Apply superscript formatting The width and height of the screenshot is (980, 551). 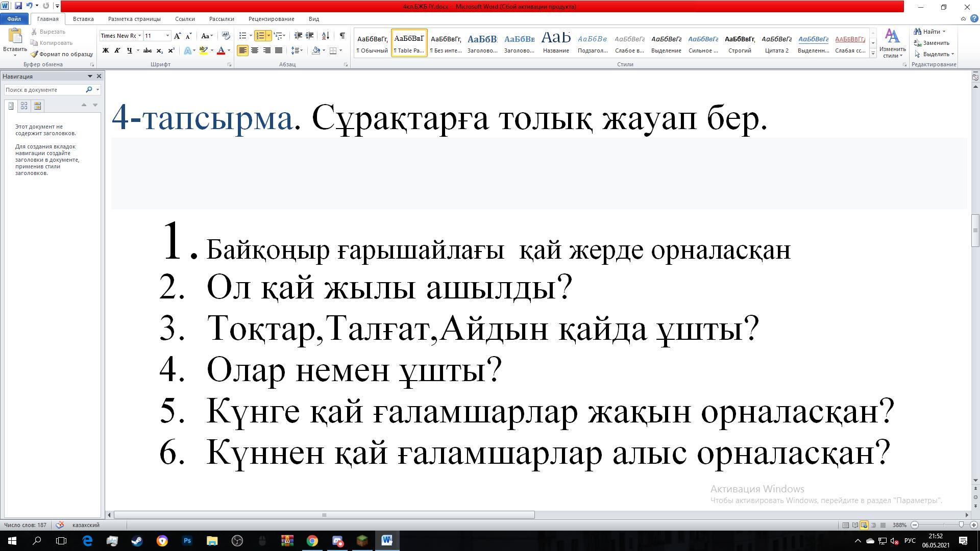click(x=171, y=51)
